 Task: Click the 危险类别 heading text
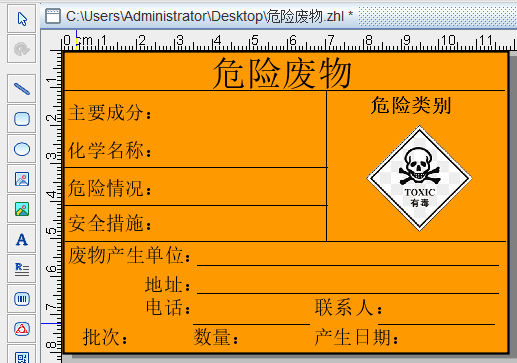(411, 105)
